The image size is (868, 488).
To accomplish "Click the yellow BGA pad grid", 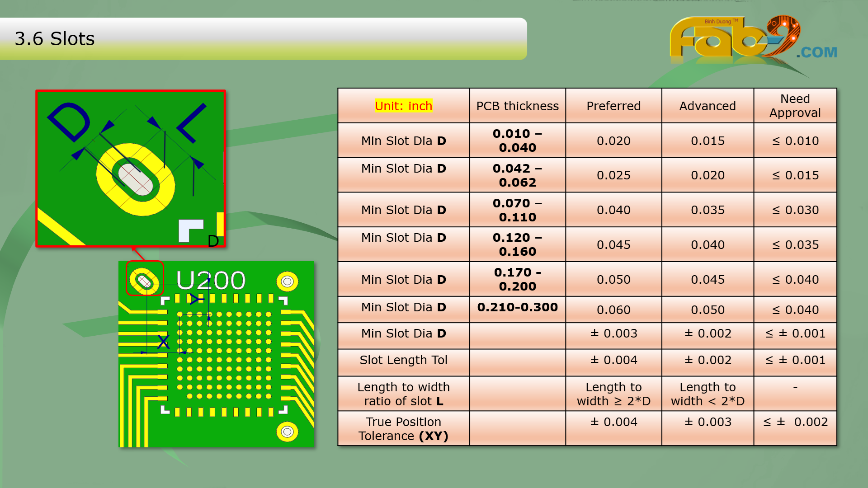I will point(224,355).
